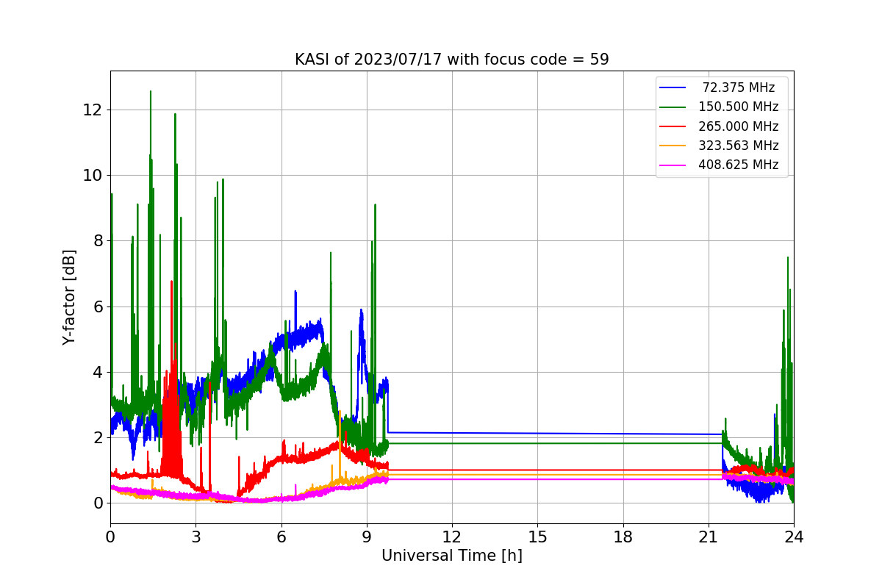Click x-axis tick label '18'
882x588 pixels.
click(623, 537)
